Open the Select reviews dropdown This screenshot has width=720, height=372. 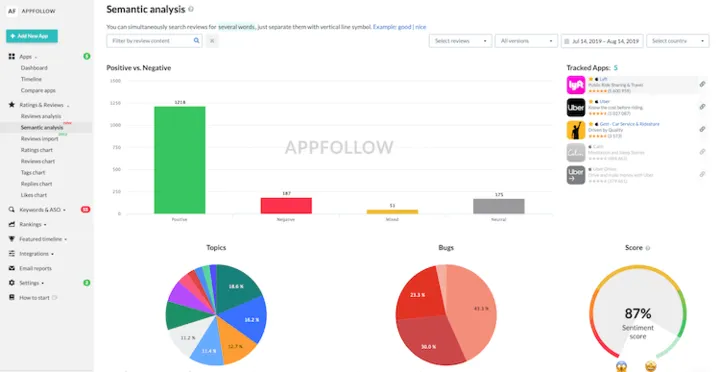tap(460, 41)
